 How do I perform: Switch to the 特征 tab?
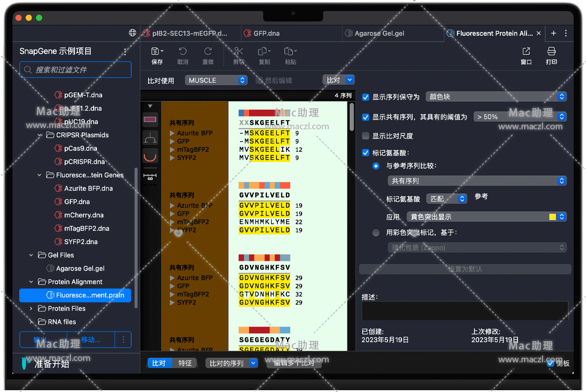[x=185, y=363]
